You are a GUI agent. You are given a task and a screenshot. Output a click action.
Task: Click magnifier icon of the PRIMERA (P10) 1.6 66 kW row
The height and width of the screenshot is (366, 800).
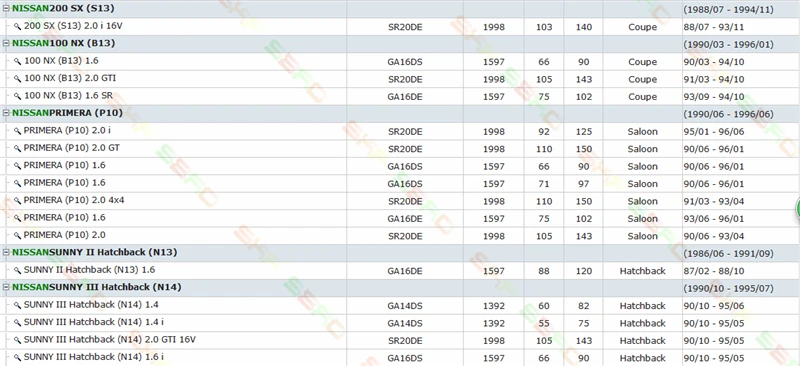(17, 166)
